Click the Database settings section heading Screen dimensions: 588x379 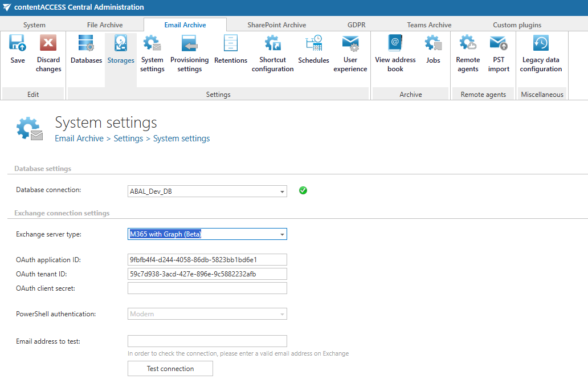[x=43, y=169]
